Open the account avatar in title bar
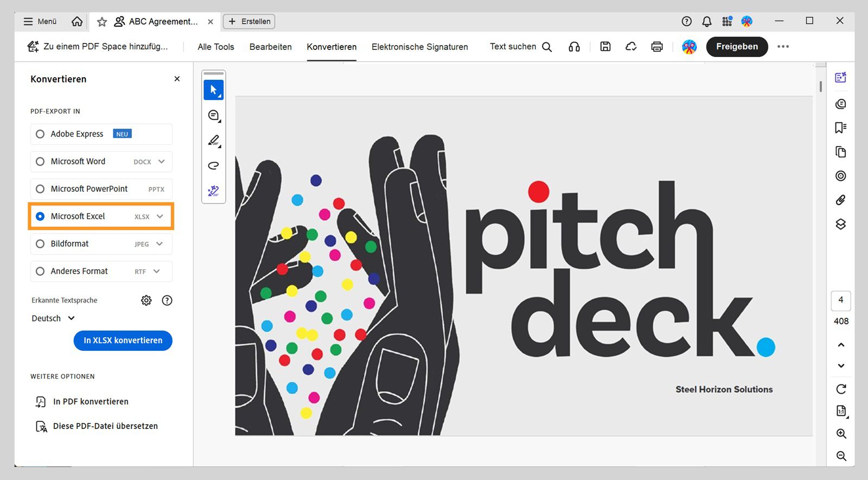This screenshot has height=480, width=868. tap(747, 21)
